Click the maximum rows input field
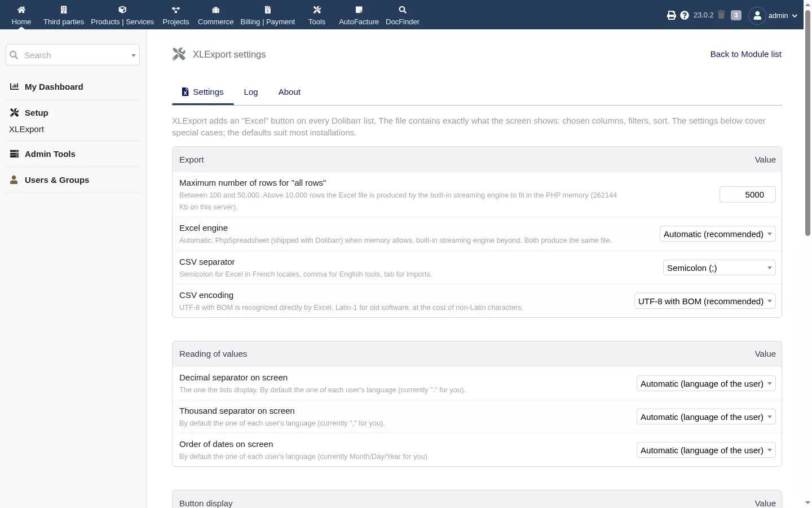812x508 pixels. [x=748, y=195]
